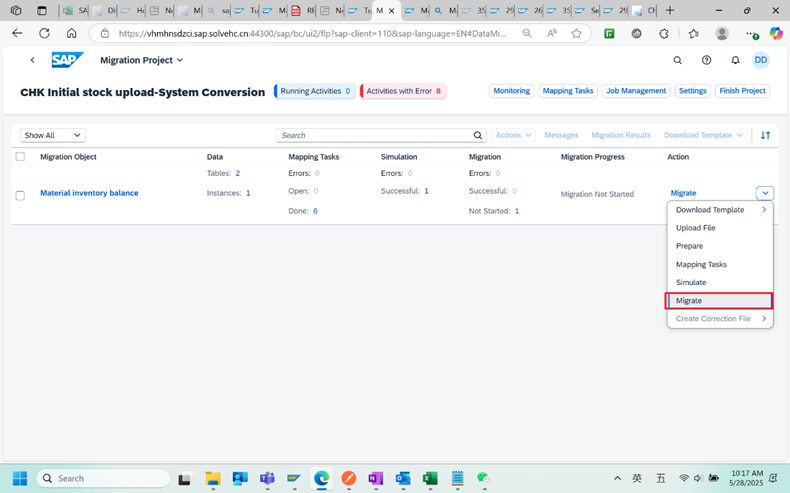Toggle browser read aloud icon
This screenshot has width=790, height=493.
tap(552, 33)
